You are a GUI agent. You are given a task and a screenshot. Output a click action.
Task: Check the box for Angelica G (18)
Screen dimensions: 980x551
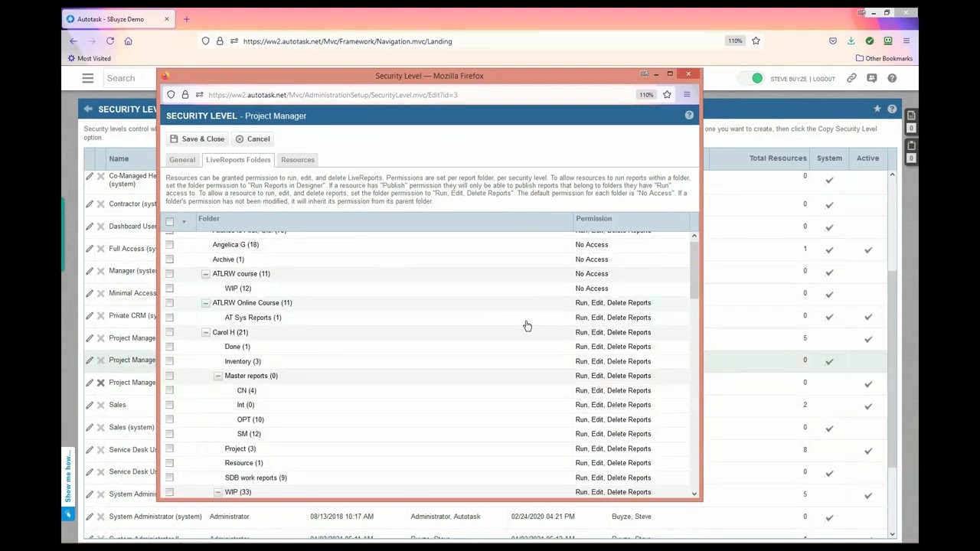(x=170, y=245)
